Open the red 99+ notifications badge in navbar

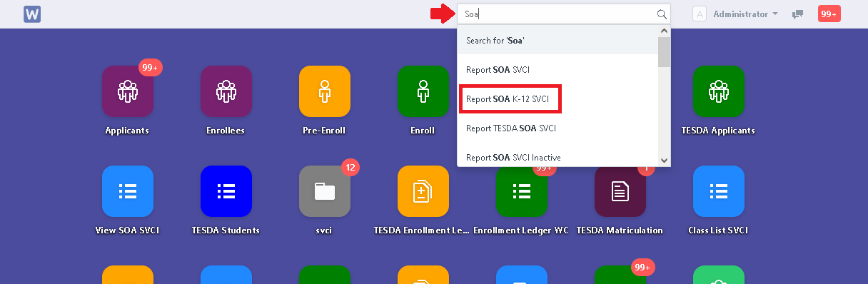coord(829,14)
